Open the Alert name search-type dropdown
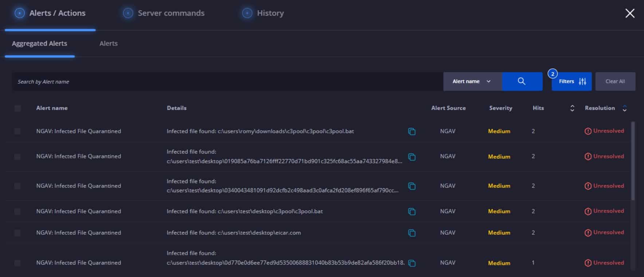 [472, 82]
